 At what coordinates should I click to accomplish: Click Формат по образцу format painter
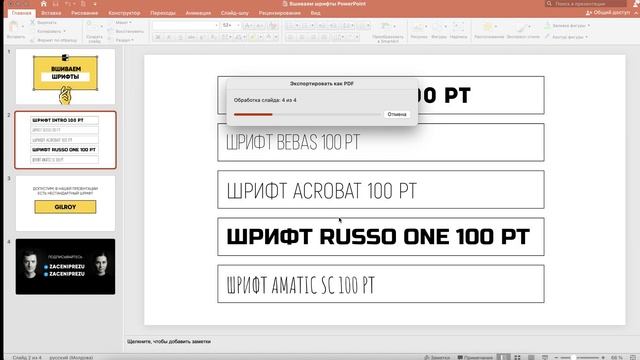click(54, 40)
